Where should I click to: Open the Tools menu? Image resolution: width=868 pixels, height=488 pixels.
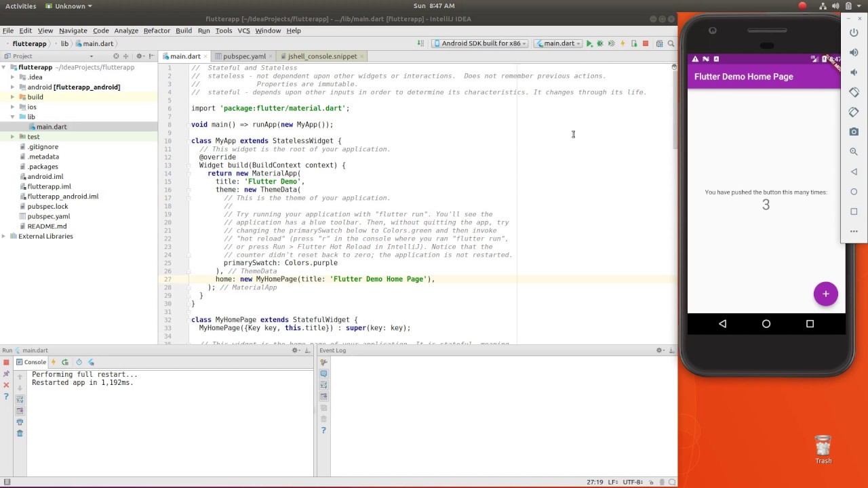(x=224, y=30)
